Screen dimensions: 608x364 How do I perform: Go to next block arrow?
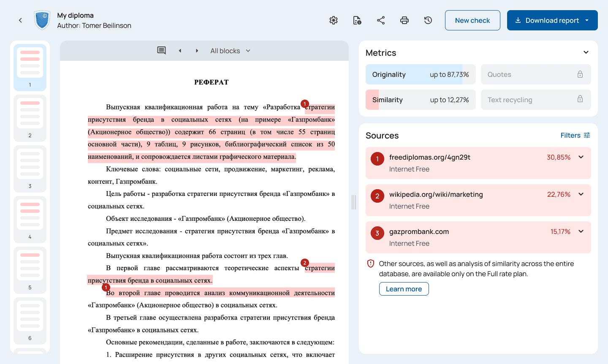tap(197, 51)
